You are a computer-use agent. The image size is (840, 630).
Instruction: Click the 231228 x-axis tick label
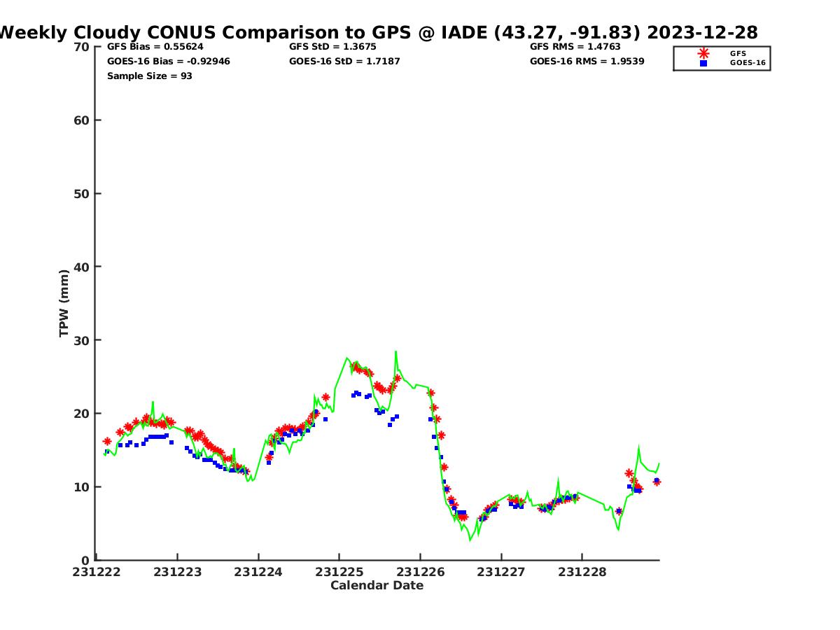point(582,572)
